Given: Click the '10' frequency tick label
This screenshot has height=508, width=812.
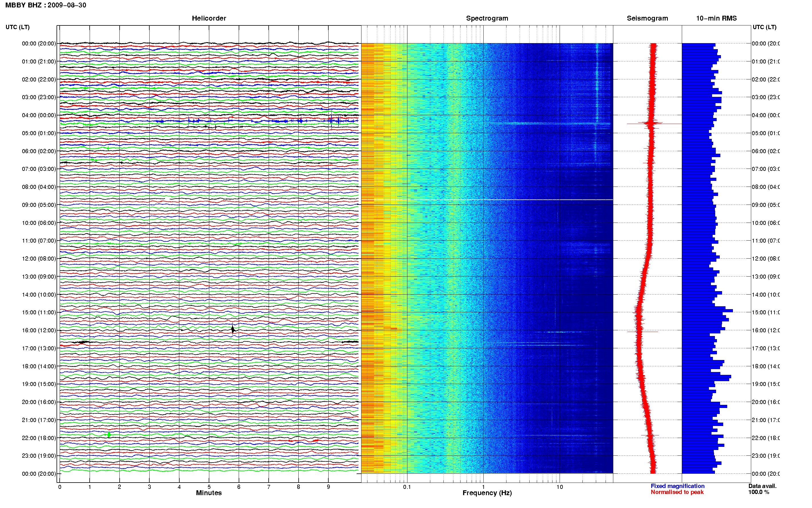Looking at the screenshot, I should [x=559, y=487].
